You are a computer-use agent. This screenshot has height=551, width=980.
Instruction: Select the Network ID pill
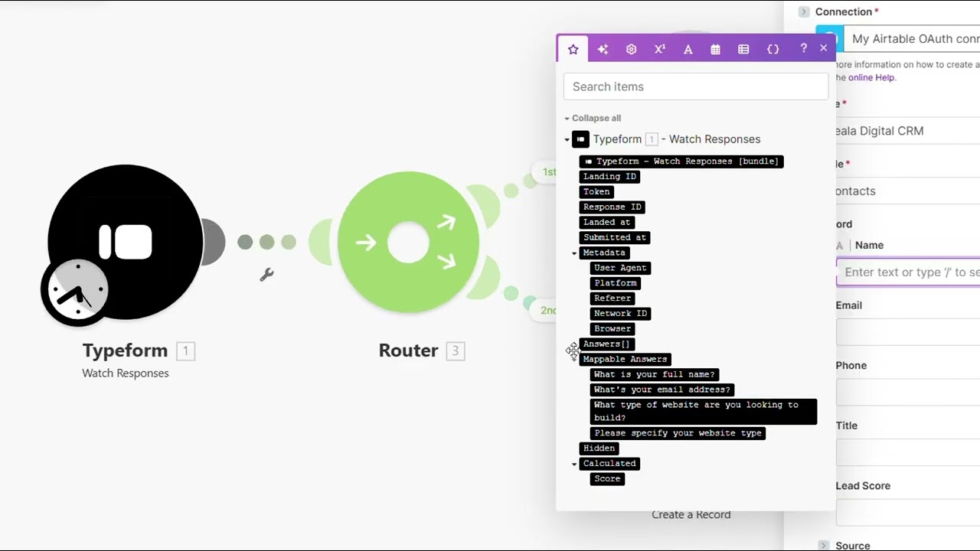click(621, 313)
